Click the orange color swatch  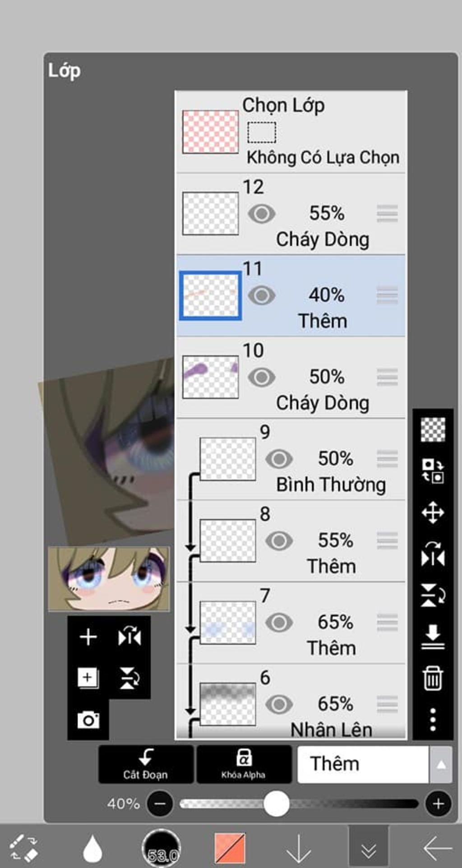(230, 848)
